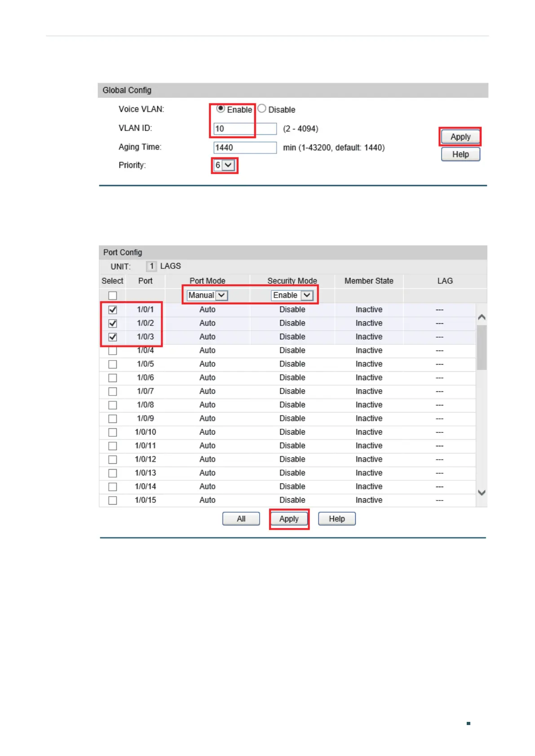Check port 1/0/14 checkbox
This screenshot has width=535, height=756.
coord(113,487)
